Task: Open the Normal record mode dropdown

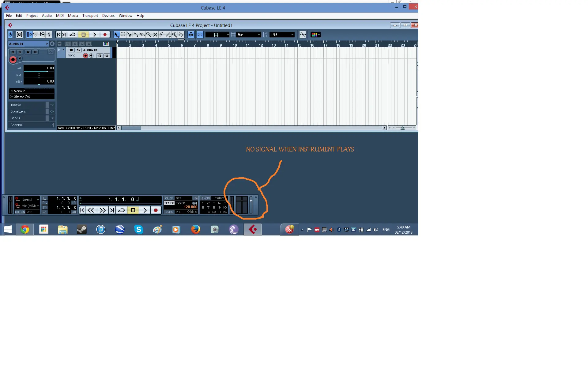Action: point(28,200)
